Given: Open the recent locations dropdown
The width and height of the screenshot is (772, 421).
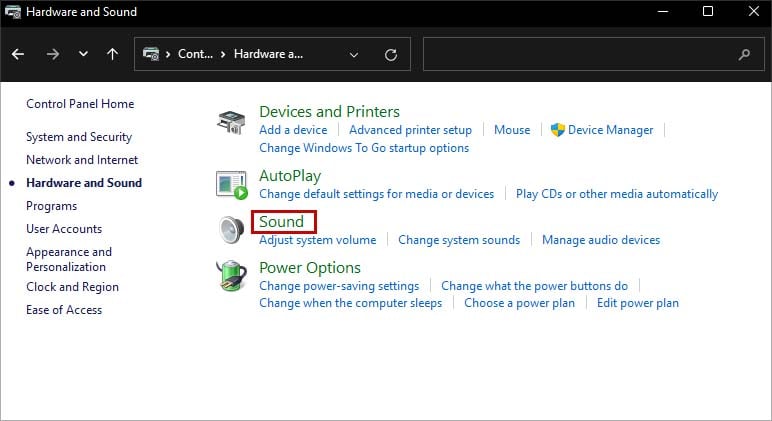Looking at the screenshot, I should (83, 54).
